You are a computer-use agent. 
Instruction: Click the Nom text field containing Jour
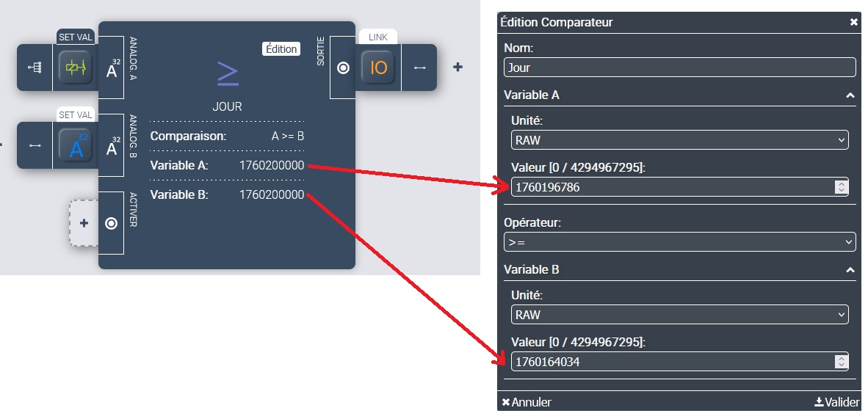pos(679,67)
